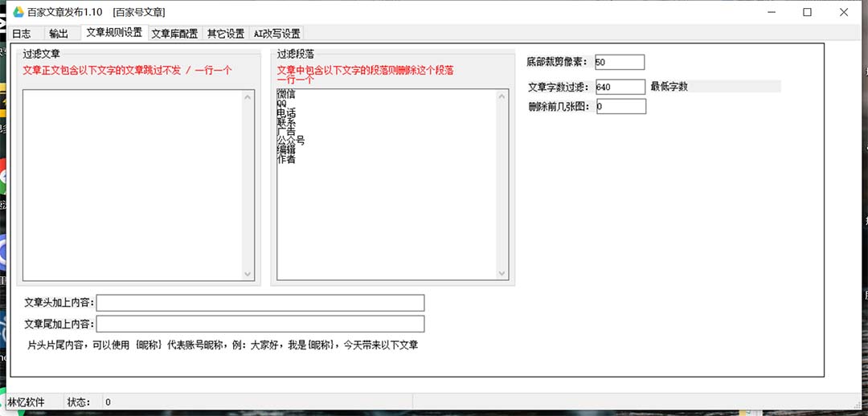Click the app icon in the title bar
This screenshot has height=416, width=868.
coord(18,12)
